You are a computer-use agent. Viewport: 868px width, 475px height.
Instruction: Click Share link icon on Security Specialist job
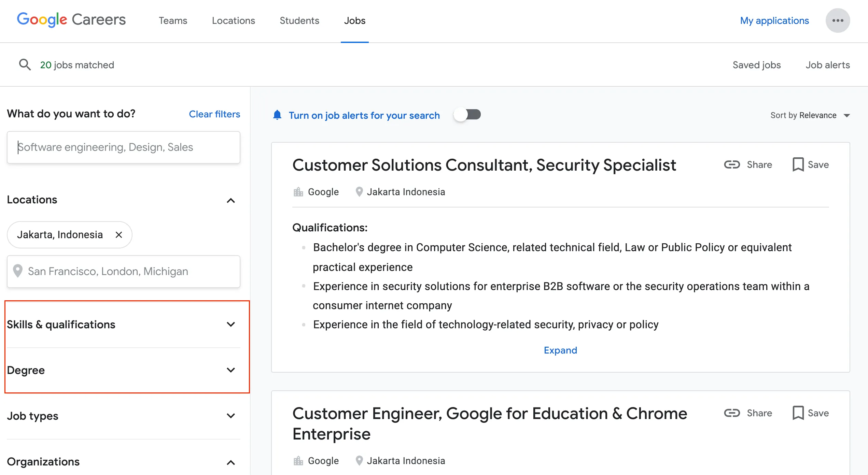click(x=732, y=164)
